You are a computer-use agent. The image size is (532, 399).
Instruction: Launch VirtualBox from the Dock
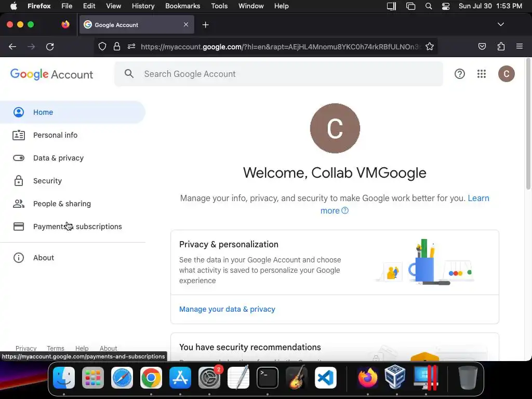[395, 377]
